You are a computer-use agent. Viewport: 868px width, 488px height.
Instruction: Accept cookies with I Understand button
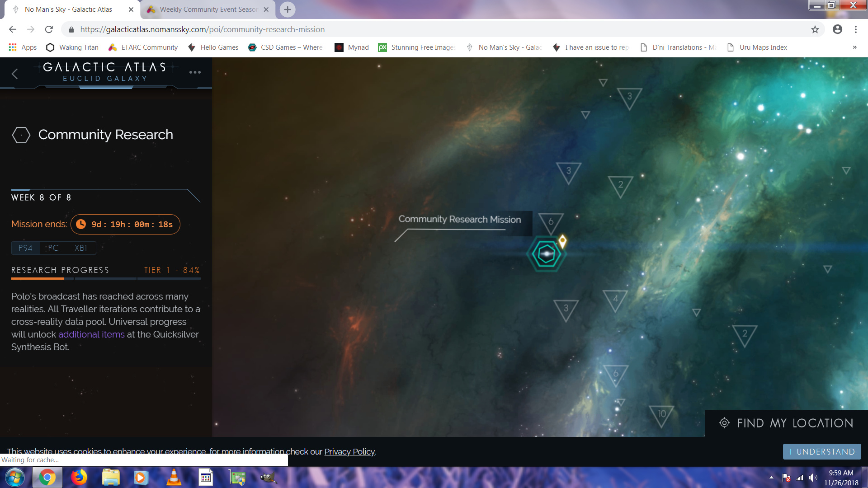click(822, 452)
